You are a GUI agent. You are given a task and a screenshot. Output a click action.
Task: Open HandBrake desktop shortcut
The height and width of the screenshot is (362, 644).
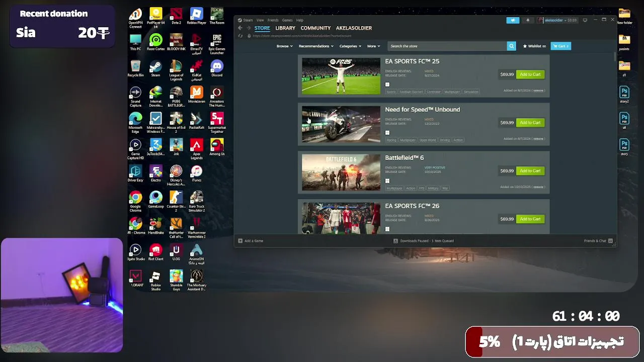point(155,226)
